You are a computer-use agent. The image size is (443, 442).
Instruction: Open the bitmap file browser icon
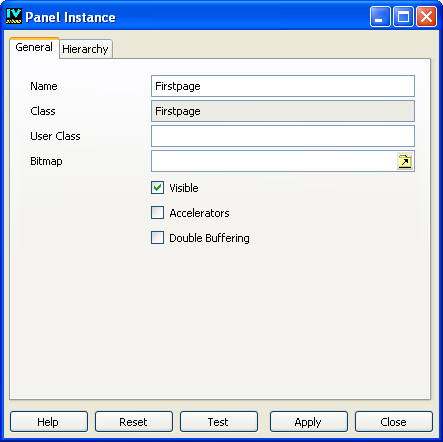[x=405, y=162]
